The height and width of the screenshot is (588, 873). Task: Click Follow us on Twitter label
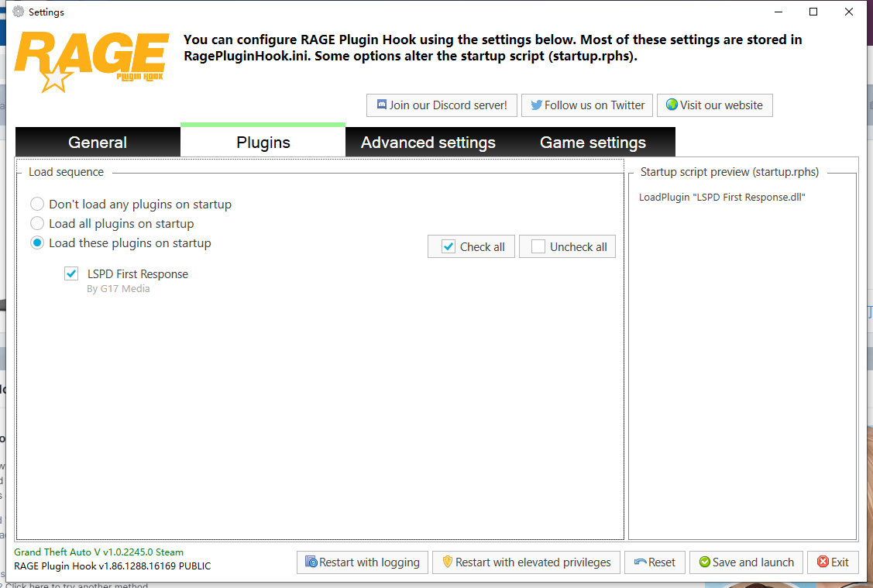point(595,105)
